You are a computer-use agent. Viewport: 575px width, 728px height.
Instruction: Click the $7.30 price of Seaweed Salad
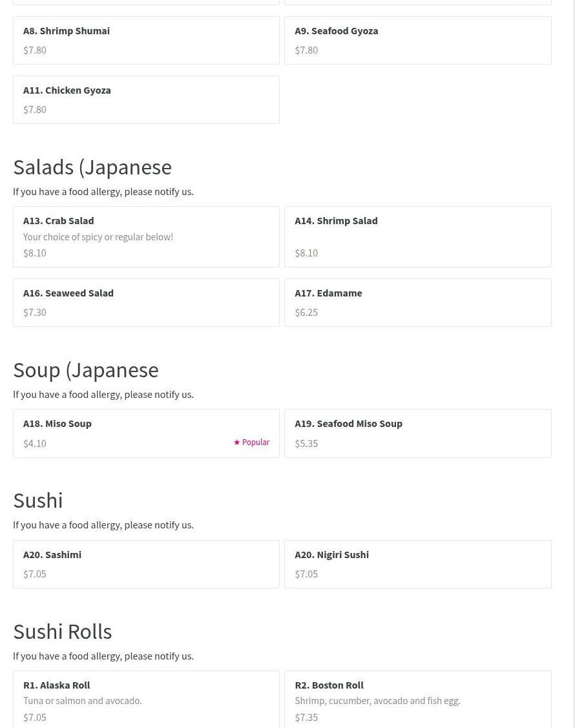35,313
